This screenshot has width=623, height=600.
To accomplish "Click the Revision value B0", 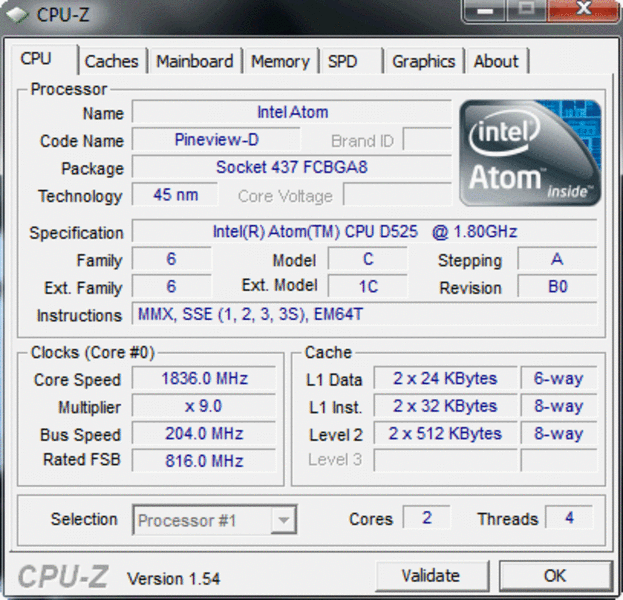I will 557,286.
